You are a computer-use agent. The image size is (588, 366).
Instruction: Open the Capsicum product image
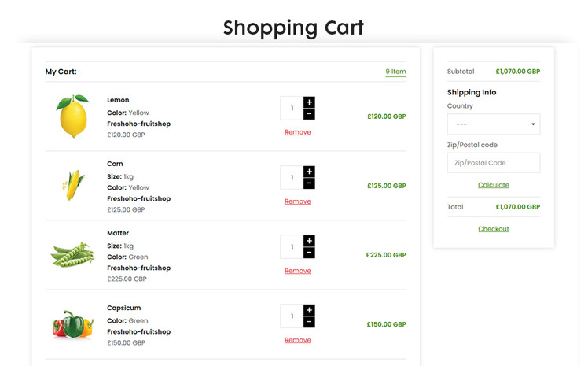click(73, 324)
